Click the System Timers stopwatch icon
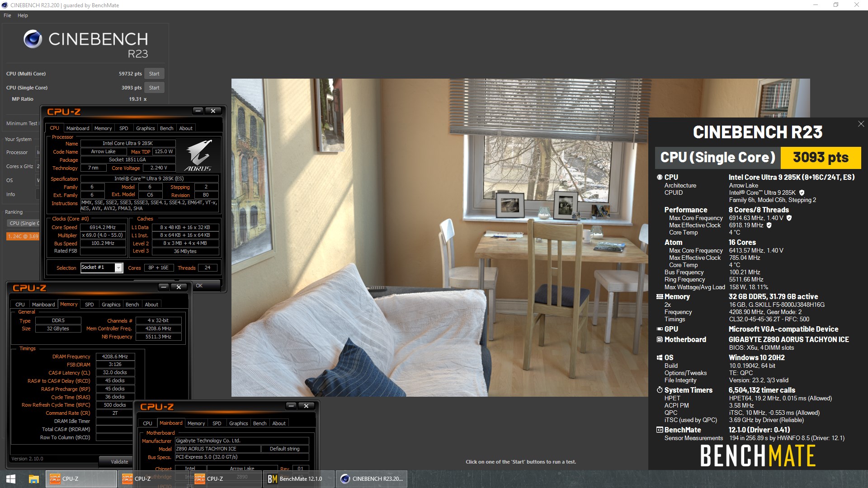Screen dimensions: 868x488 pos(660,390)
